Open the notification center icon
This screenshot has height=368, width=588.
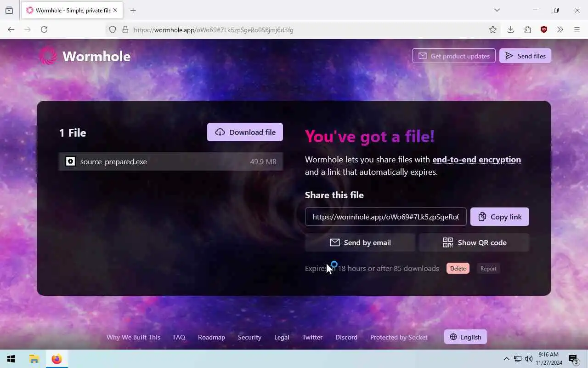573,359
